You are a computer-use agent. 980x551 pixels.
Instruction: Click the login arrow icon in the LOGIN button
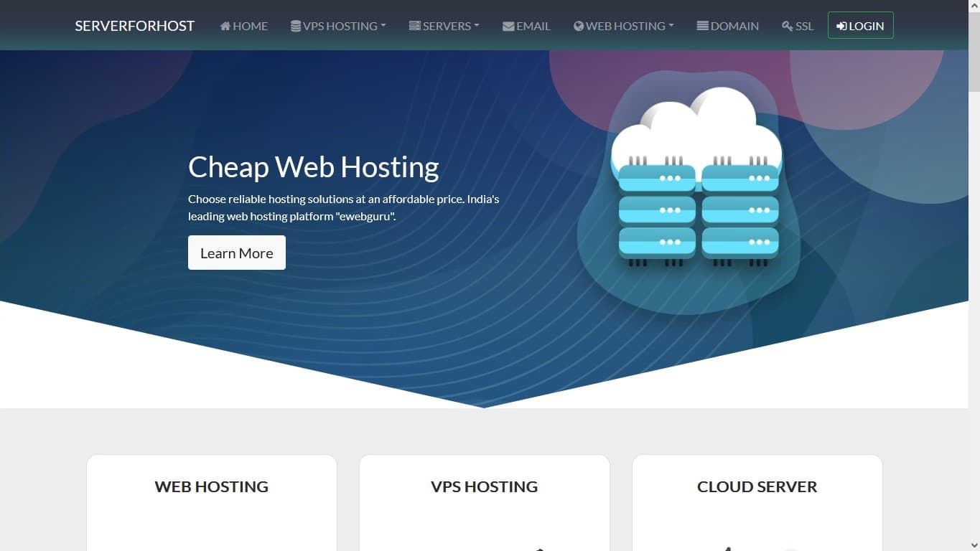841,26
